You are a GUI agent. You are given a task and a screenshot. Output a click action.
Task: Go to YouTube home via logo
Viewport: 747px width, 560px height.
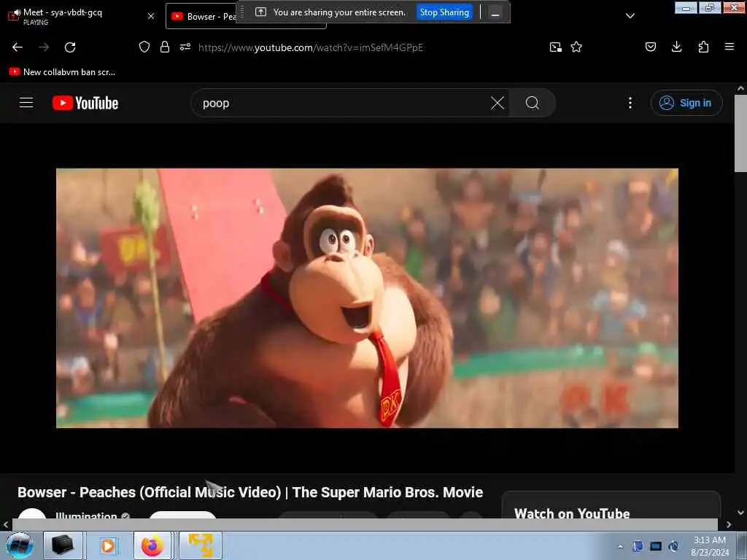click(x=85, y=103)
